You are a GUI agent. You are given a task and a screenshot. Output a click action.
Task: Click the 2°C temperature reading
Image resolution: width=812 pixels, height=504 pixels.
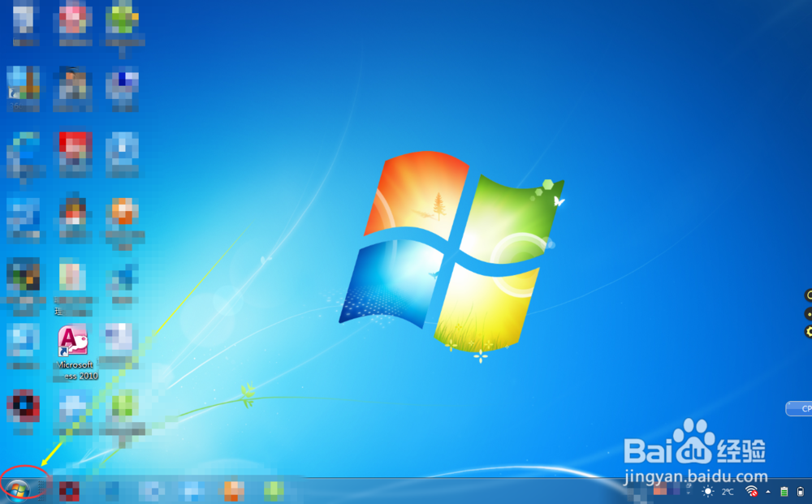[x=728, y=492]
